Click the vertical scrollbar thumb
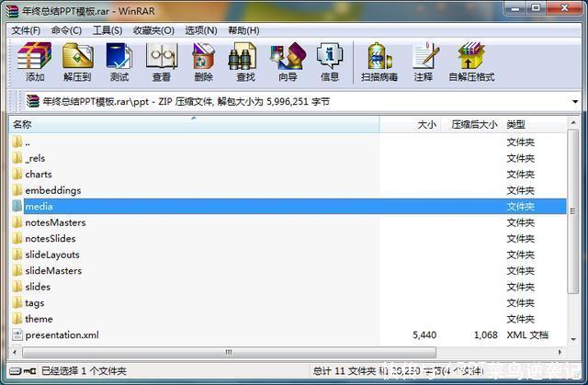The height and width of the screenshot is (385, 588). pos(573,211)
